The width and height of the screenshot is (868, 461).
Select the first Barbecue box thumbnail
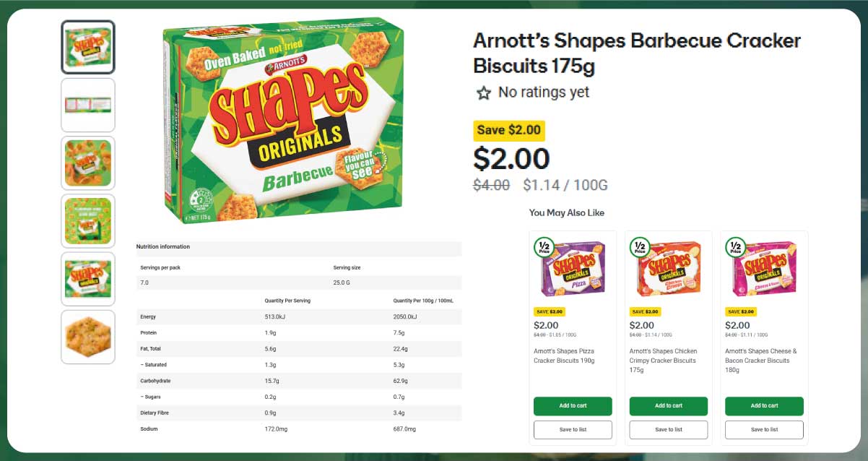[x=88, y=47]
